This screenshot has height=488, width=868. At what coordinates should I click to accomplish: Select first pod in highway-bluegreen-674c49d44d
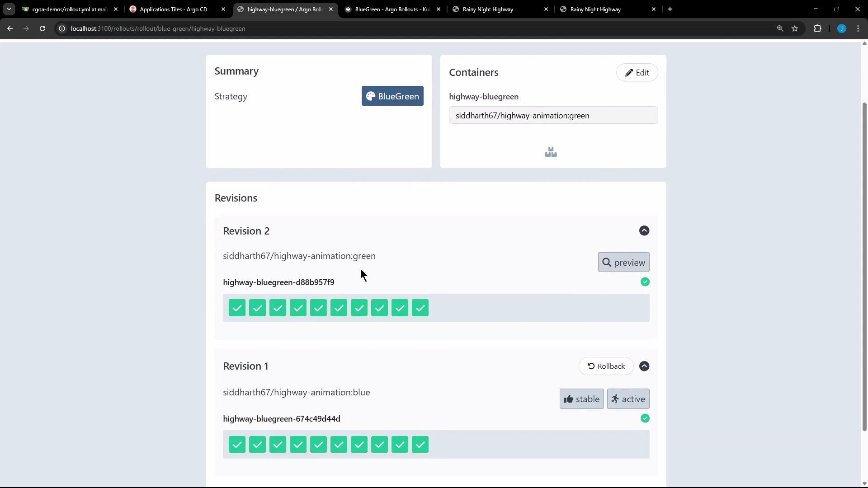(237, 445)
